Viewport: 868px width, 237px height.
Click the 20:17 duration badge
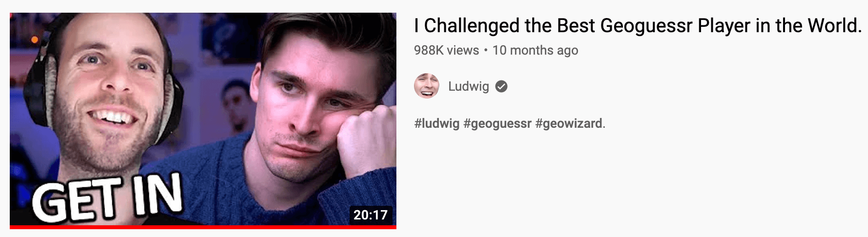point(371,215)
